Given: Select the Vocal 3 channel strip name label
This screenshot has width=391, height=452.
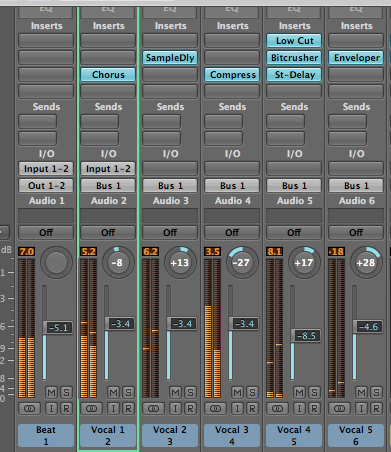Looking at the screenshot, I should (x=232, y=435).
